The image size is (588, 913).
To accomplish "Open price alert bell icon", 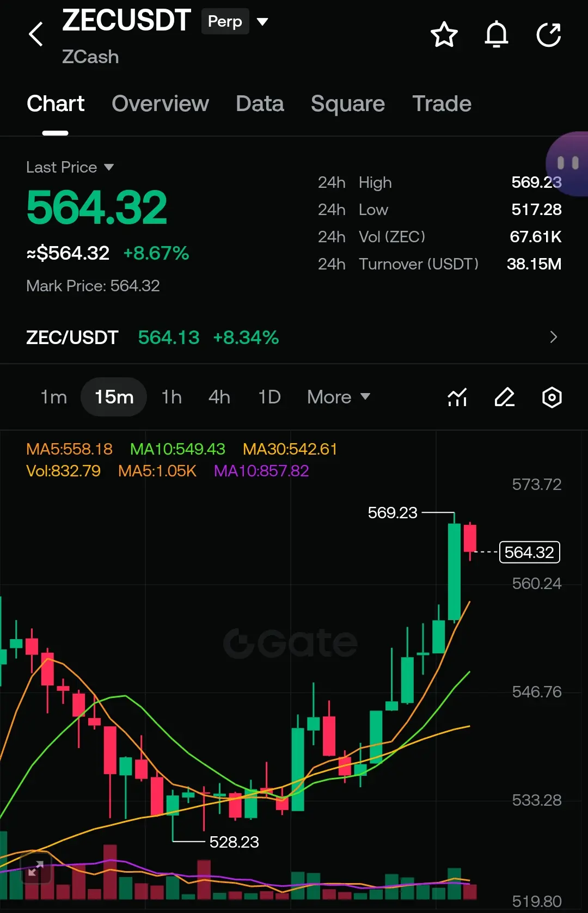I will pyautogui.click(x=497, y=35).
